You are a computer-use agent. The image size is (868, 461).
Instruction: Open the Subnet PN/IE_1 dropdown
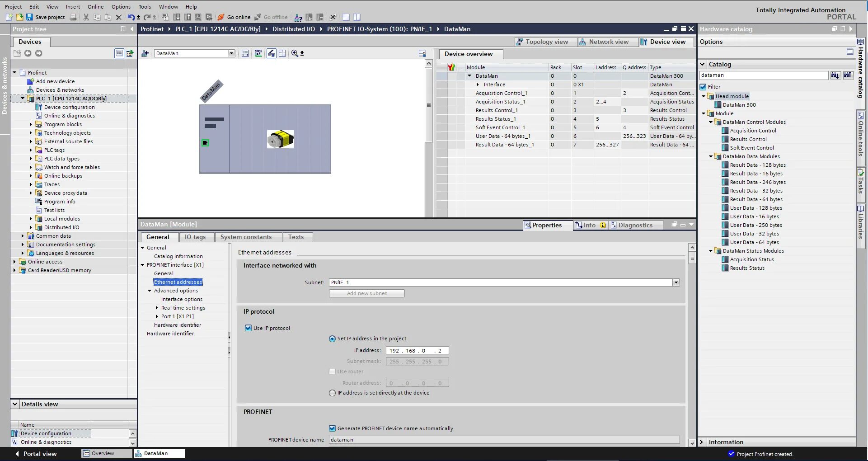pos(676,282)
